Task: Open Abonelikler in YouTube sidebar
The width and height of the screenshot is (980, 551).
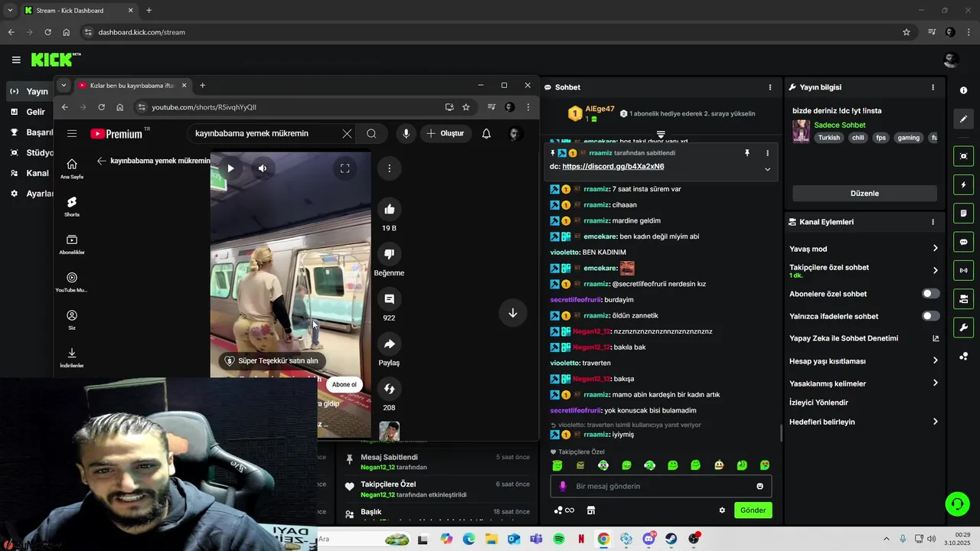Action: 72,245
